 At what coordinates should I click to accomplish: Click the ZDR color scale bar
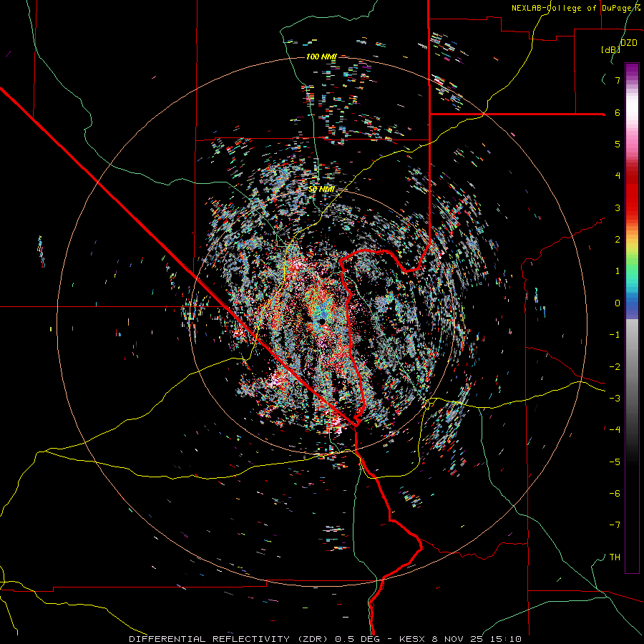point(632,318)
